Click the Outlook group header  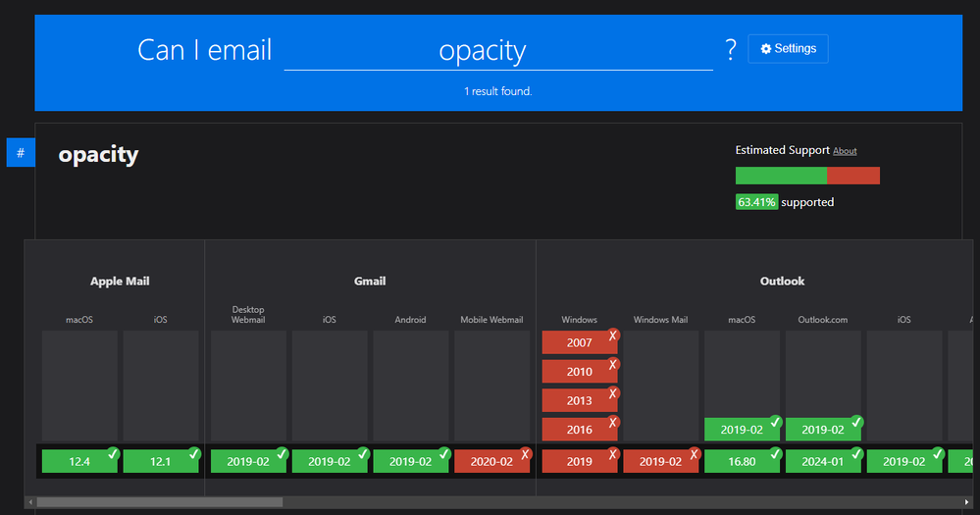point(783,282)
